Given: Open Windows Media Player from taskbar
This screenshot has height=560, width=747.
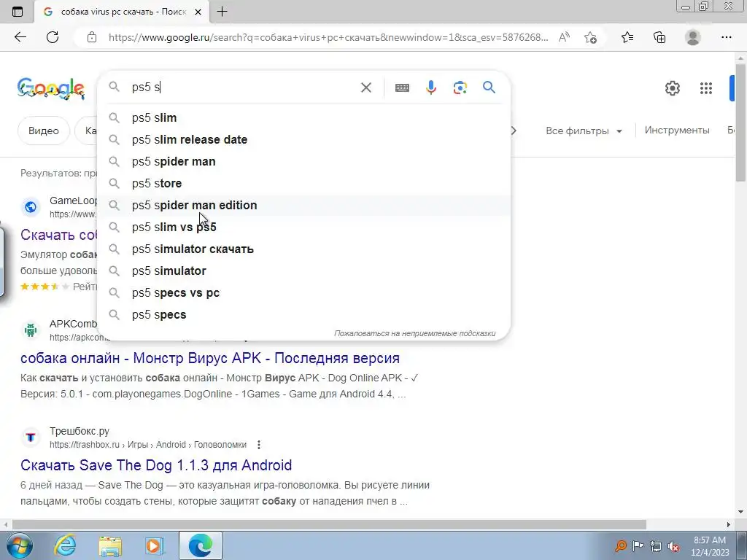Looking at the screenshot, I should pos(154,545).
